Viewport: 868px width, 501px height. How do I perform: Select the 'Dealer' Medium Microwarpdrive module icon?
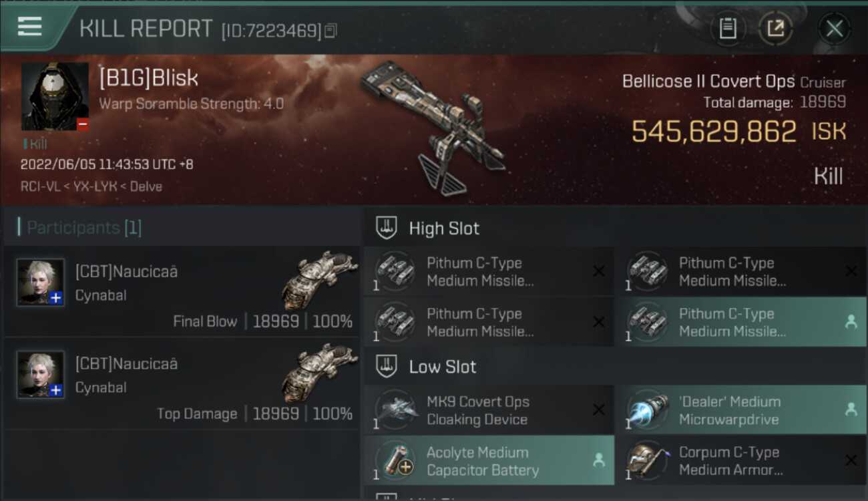click(647, 411)
